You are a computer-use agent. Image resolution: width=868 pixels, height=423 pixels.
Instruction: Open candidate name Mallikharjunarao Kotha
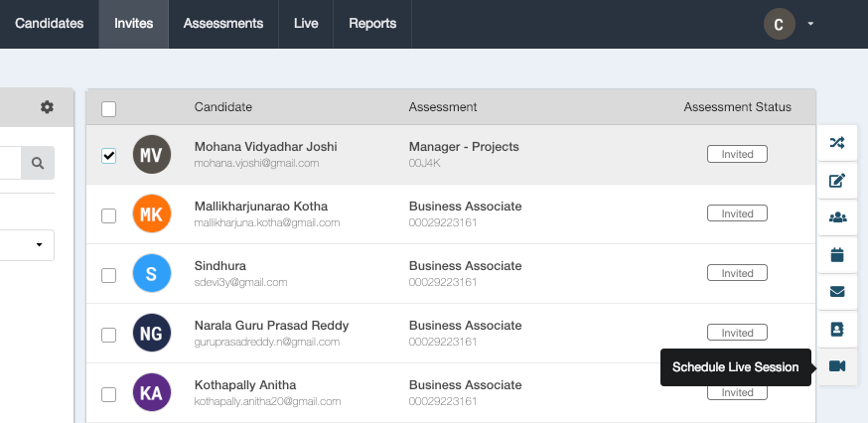(261, 207)
